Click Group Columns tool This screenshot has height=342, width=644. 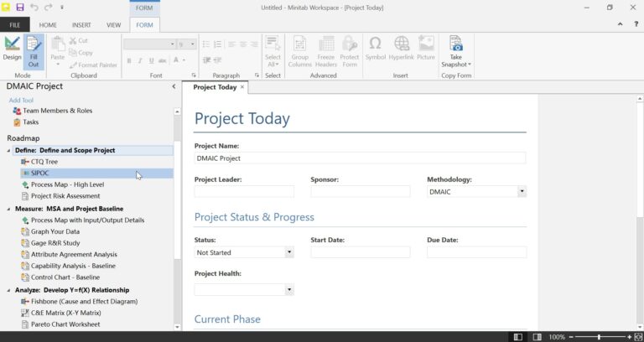point(300,52)
